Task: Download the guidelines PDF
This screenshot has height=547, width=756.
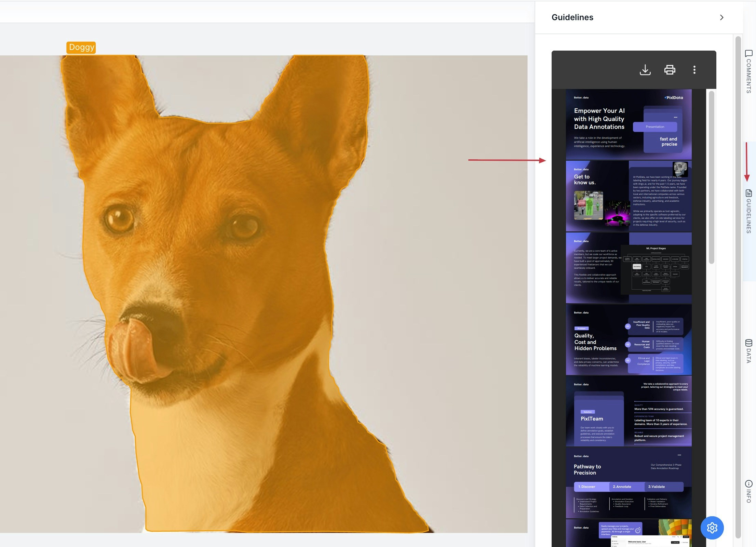Action: click(645, 70)
